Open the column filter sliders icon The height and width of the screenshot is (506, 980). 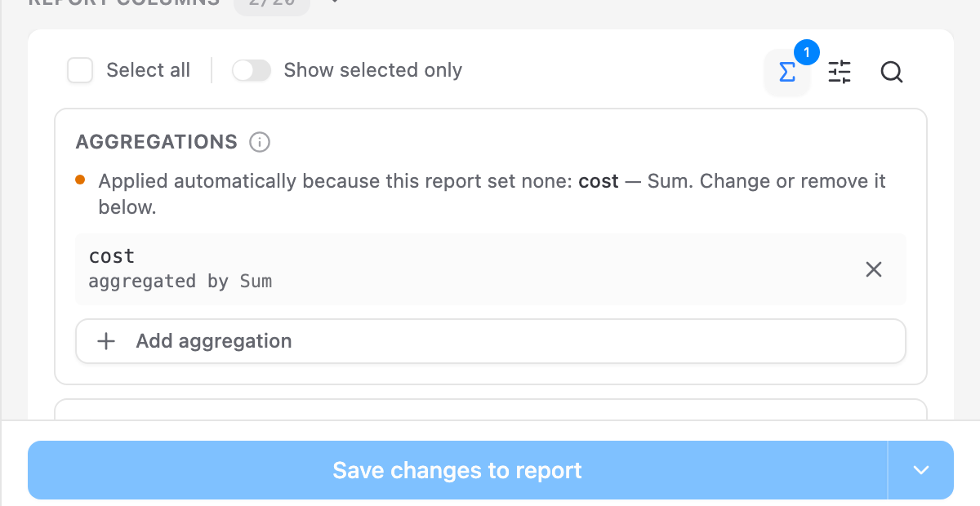tap(840, 73)
